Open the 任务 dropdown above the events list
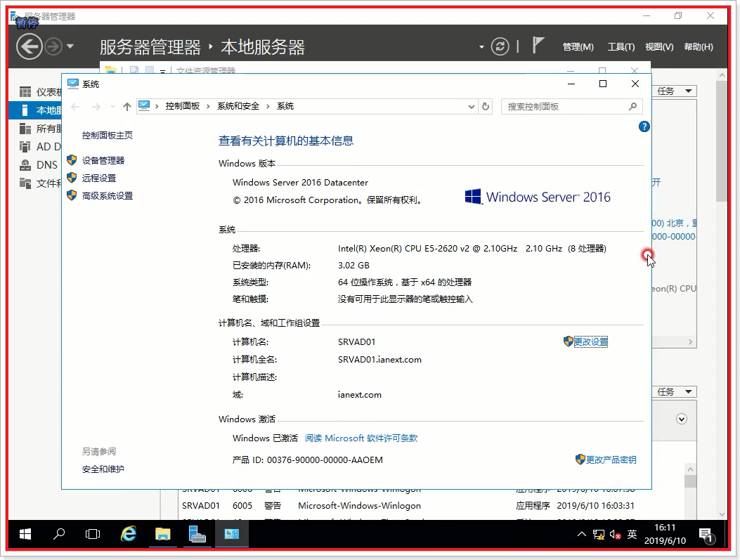Image resolution: width=740 pixels, height=560 pixels. click(675, 391)
